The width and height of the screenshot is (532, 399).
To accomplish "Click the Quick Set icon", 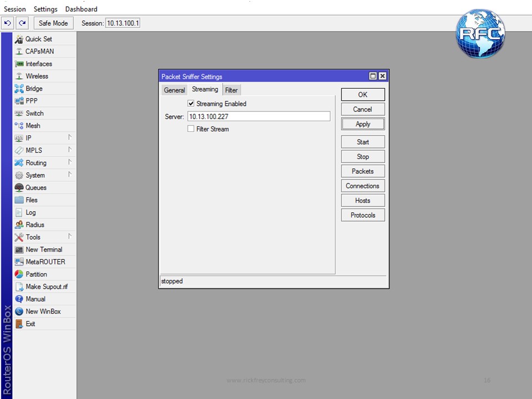I will 19,39.
